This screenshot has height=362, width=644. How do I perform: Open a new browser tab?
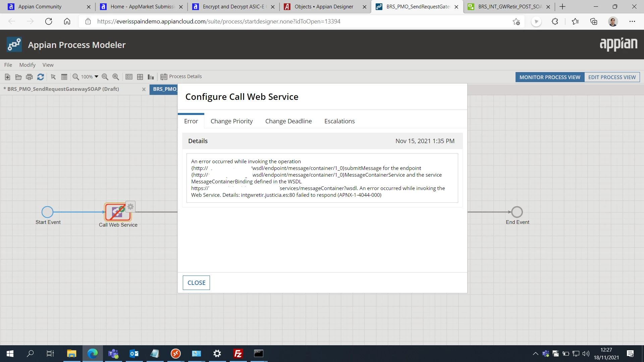pos(562,7)
